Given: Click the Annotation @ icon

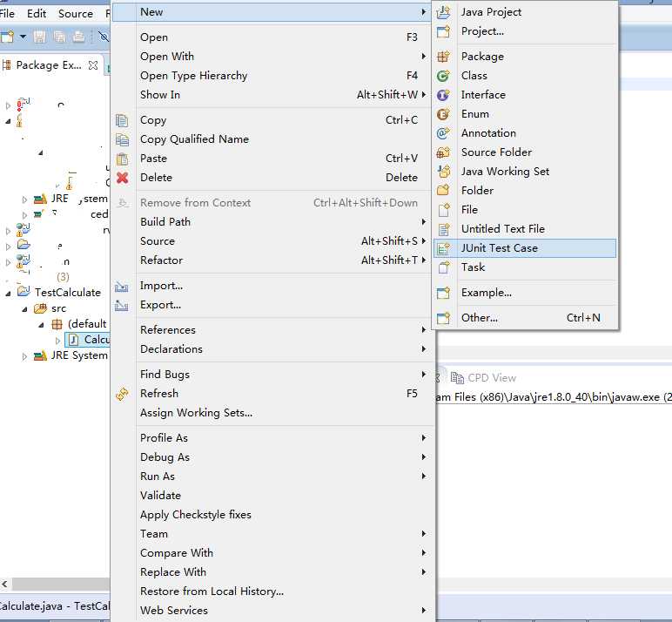Looking at the screenshot, I should pyautogui.click(x=443, y=133).
